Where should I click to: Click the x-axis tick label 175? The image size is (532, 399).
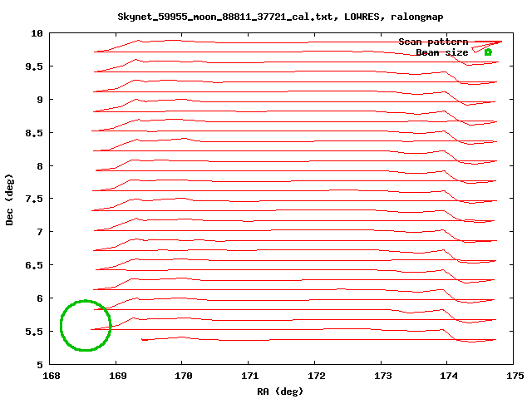pos(515,376)
